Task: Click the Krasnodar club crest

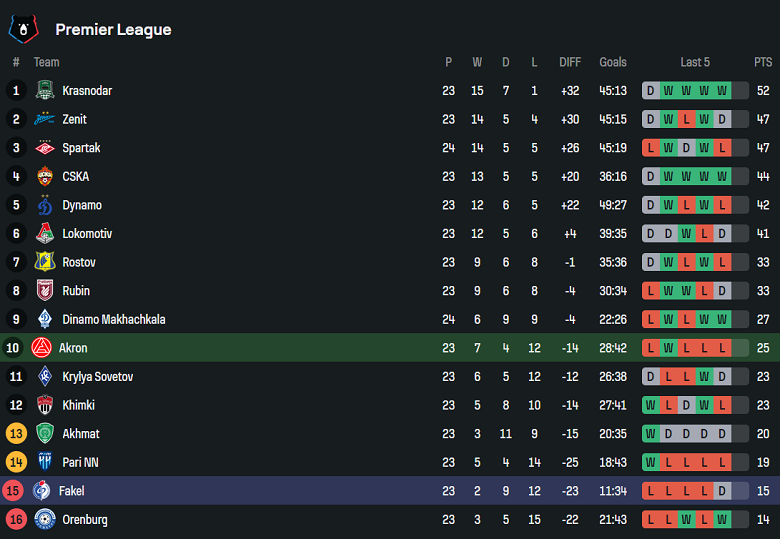Action: [x=44, y=91]
